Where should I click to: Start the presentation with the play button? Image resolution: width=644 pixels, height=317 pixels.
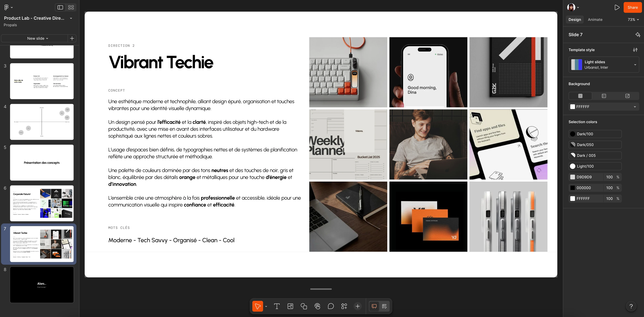tap(617, 8)
